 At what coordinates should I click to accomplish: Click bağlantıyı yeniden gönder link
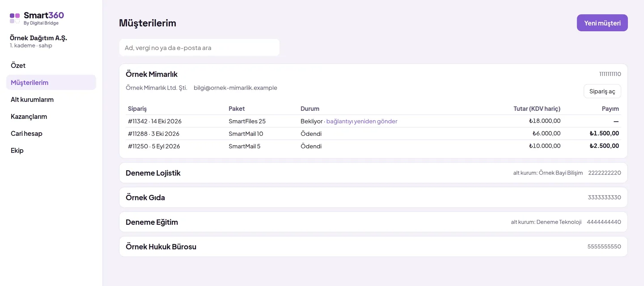click(x=362, y=121)
